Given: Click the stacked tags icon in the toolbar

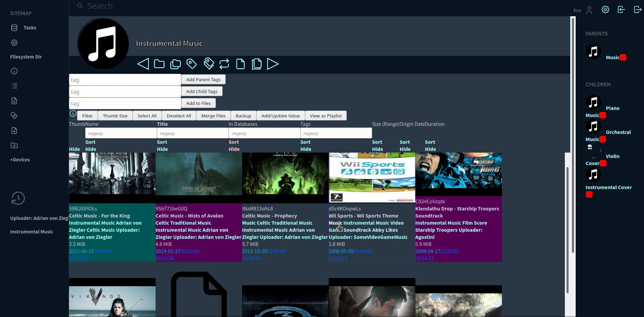Looking at the screenshot, I should pos(209,64).
